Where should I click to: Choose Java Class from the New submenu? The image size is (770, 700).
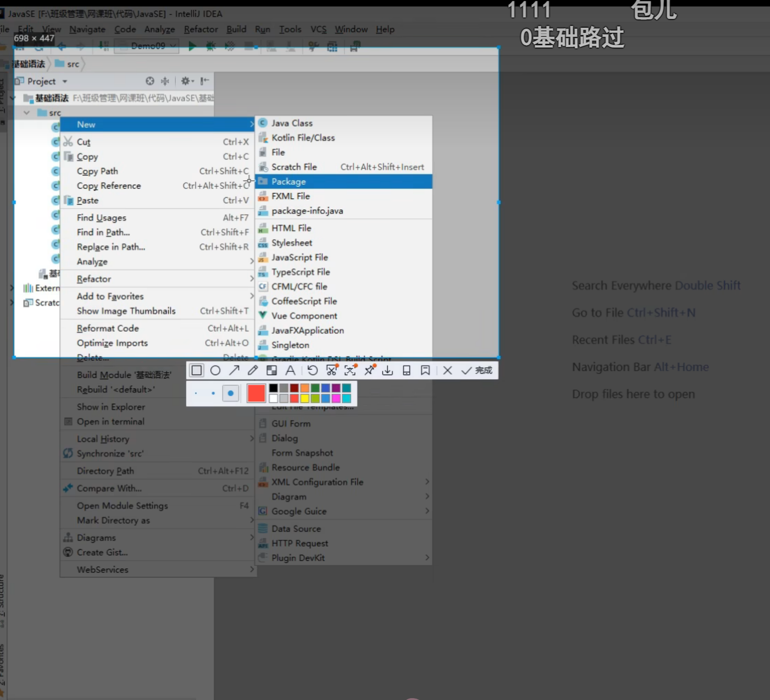pos(344,123)
